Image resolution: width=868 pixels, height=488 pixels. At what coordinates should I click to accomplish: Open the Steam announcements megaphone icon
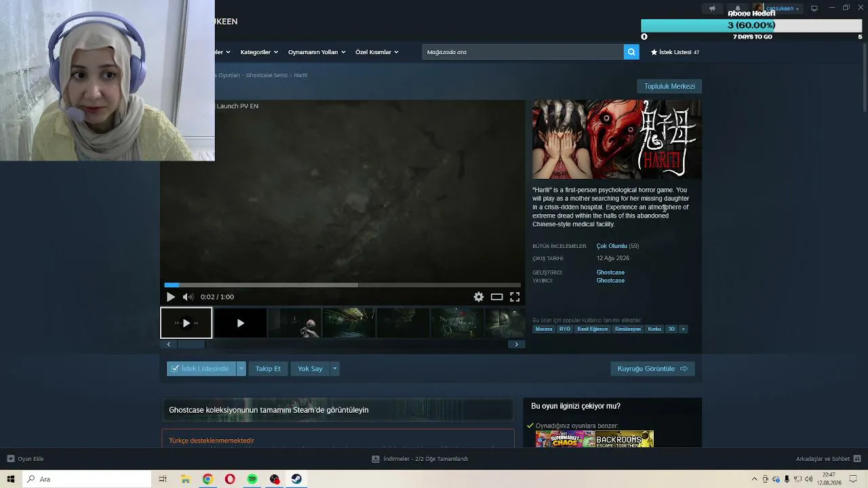(712, 9)
